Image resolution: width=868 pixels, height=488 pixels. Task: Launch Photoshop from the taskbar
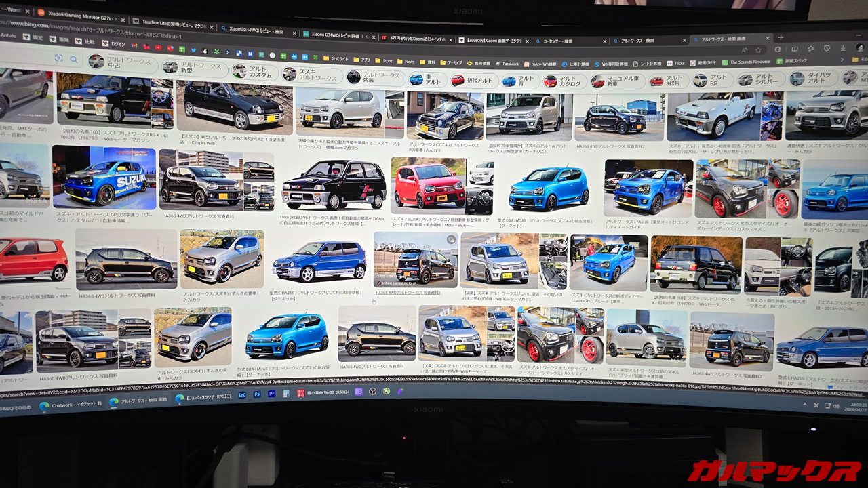(258, 394)
